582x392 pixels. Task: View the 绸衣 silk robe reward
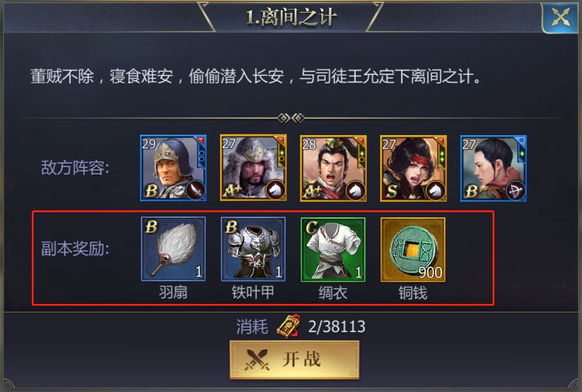click(334, 249)
